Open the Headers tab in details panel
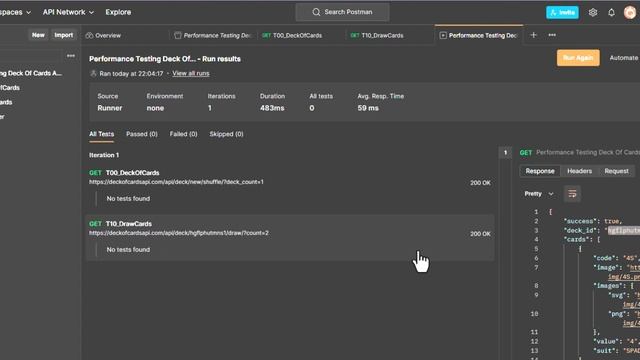 point(579,171)
